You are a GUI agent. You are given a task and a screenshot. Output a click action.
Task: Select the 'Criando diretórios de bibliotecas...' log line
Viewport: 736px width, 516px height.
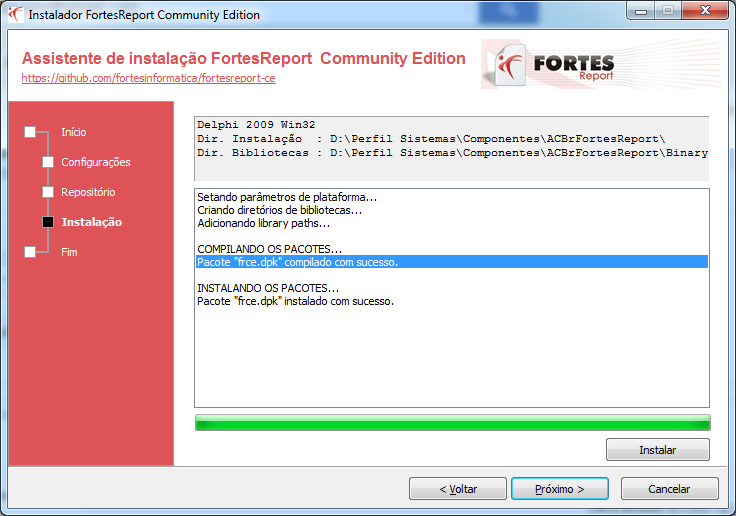coord(279,210)
